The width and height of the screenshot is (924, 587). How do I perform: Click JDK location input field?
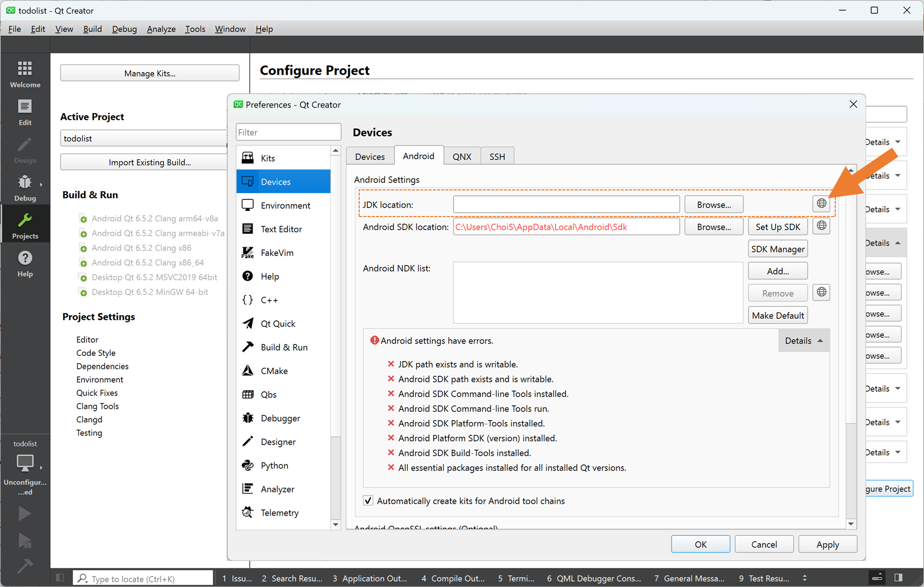(x=566, y=205)
